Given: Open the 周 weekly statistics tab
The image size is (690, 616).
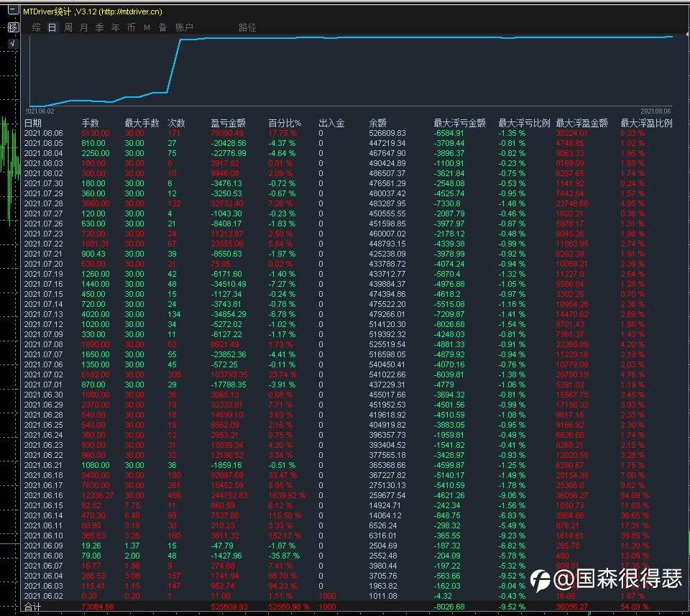Looking at the screenshot, I should [68, 28].
